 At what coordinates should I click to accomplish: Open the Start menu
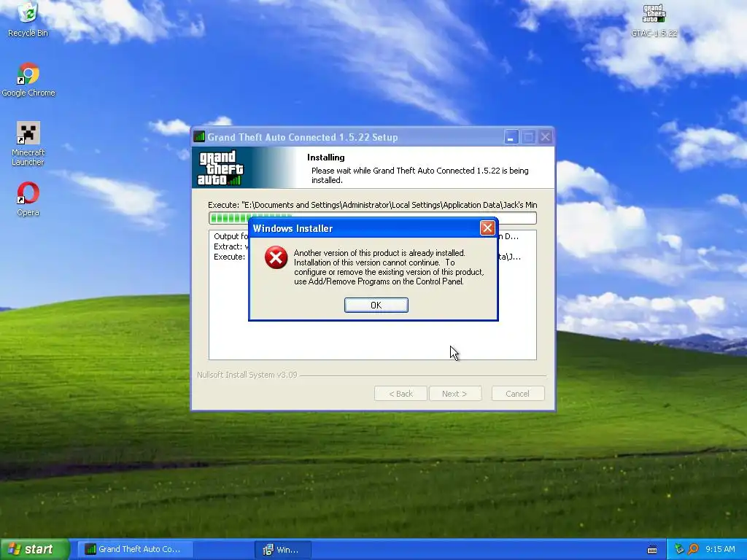pos(35,549)
